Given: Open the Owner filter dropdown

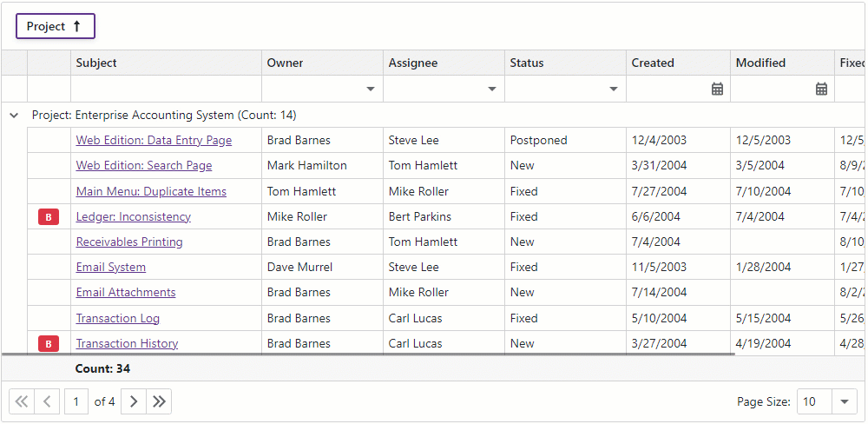Looking at the screenshot, I should (371, 89).
